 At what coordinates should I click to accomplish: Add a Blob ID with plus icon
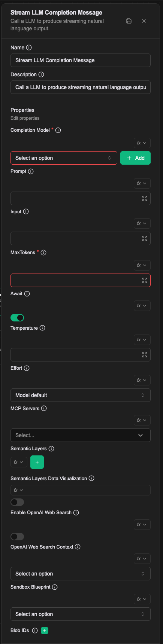[45, 631]
